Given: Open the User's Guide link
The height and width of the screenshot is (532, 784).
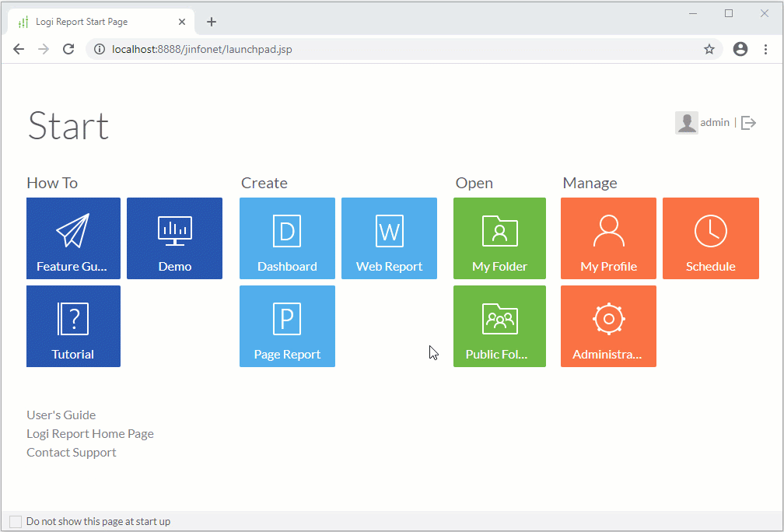Looking at the screenshot, I should tap(61, 415).
